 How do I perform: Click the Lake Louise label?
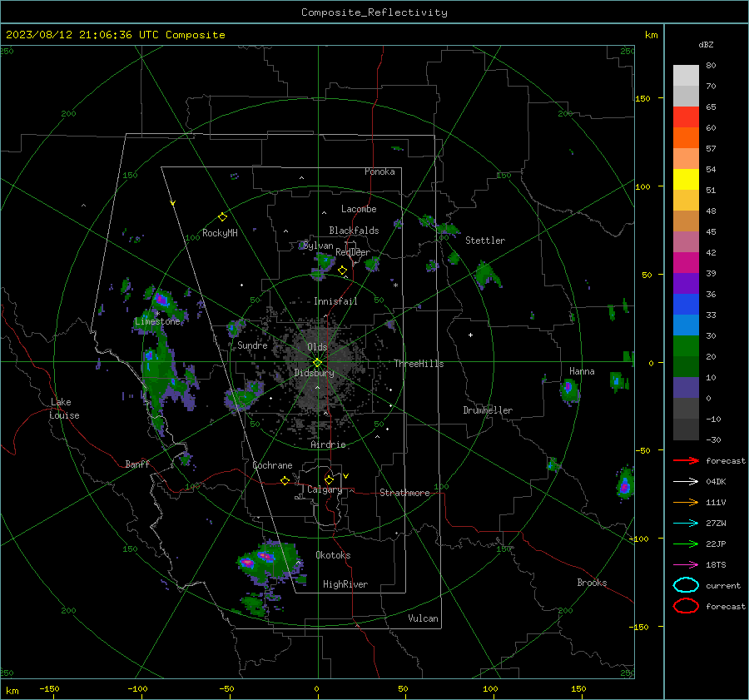(64, 409)
